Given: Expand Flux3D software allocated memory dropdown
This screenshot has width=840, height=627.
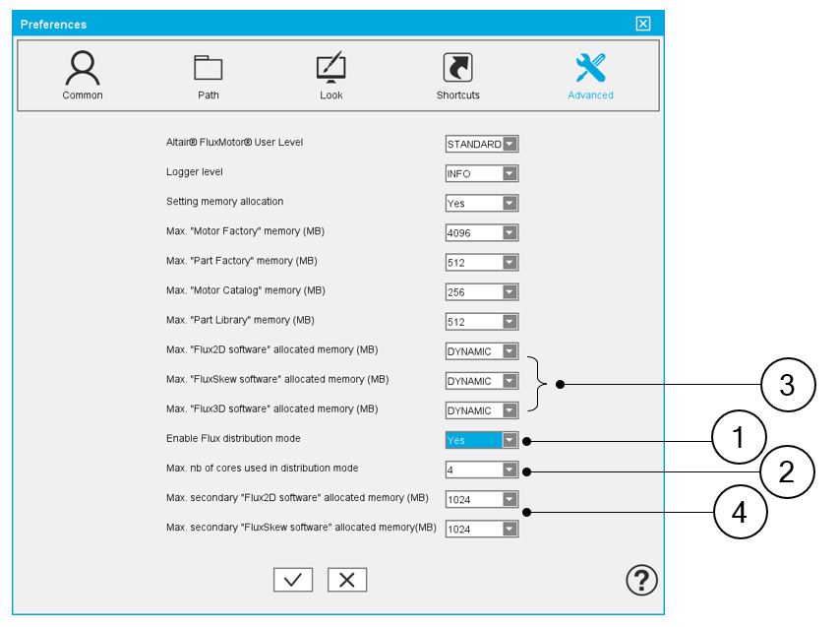Looking at the screenshot, I should coord(510,410).
